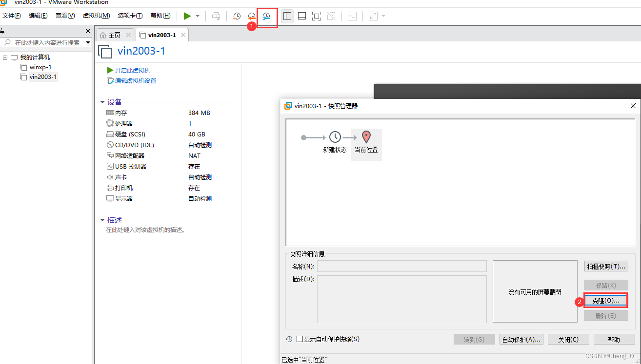
Task: Collapse the 设备 section
Action: (x=102, y=102)
